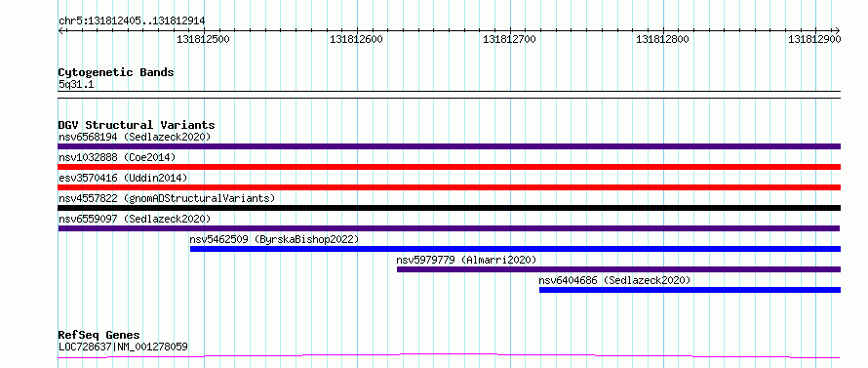Select the 5q31.1 band label
Viewport: 868px width, 368px height.
(x=76, y=85)
